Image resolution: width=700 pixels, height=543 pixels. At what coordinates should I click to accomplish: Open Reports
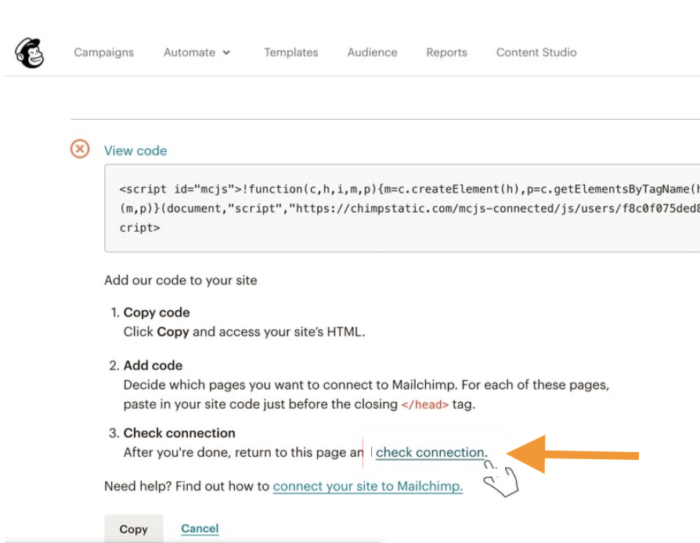point(446,52)
